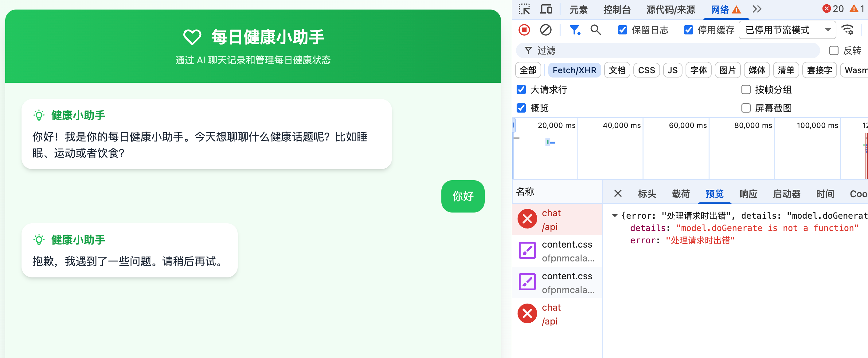Viewport: 868px width, 358px height.
Task: Uncheck the 停用缓存 checkbox
Action: point(688,30)
